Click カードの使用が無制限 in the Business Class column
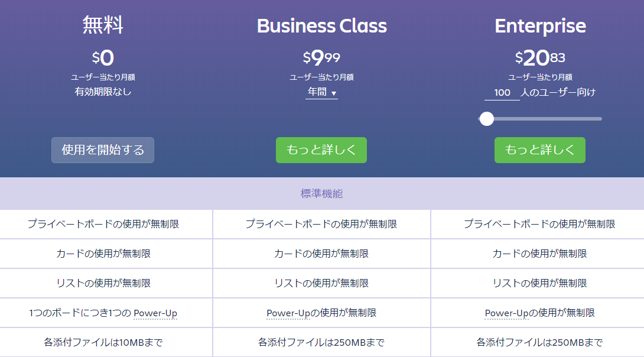Screen dimensions: 644x357 [321, 254]
